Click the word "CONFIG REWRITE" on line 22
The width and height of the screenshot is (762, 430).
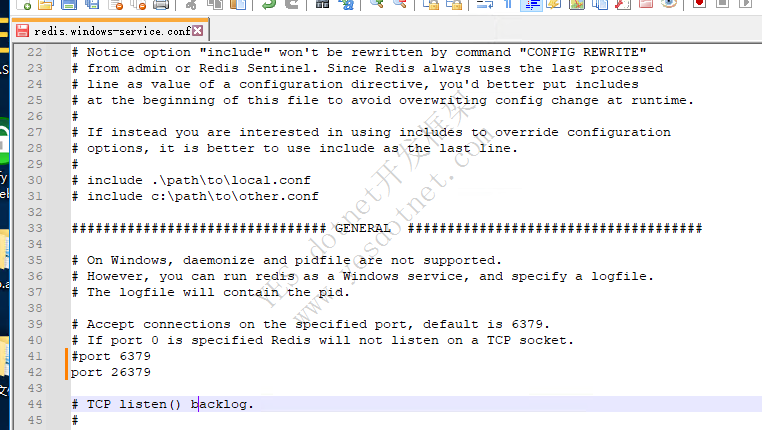(583, 52)
